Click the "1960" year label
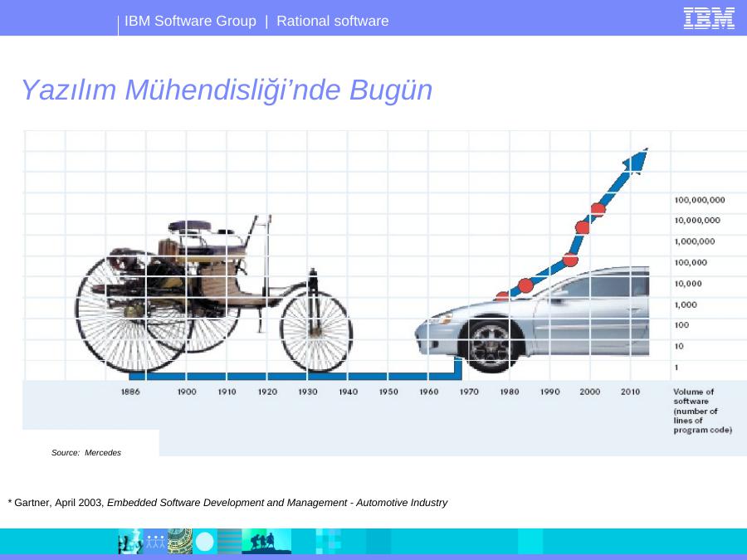Image resolution: width=747 pixels, height=560 pixels. coord(429,392)
